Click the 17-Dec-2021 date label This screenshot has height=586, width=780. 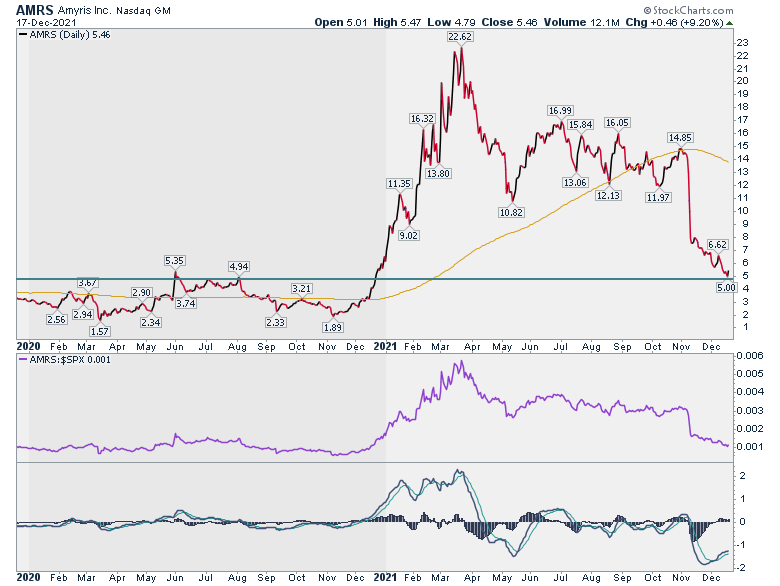tap(46, 23)
